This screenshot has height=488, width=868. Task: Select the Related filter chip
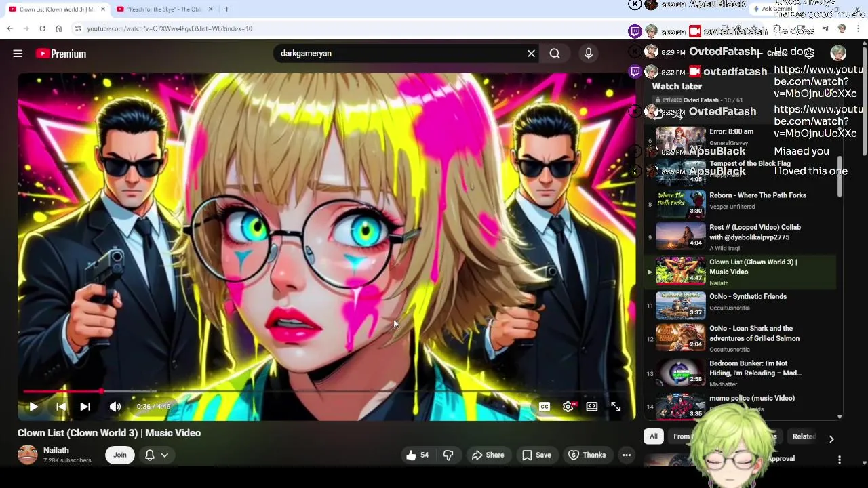tap(804, 436)
